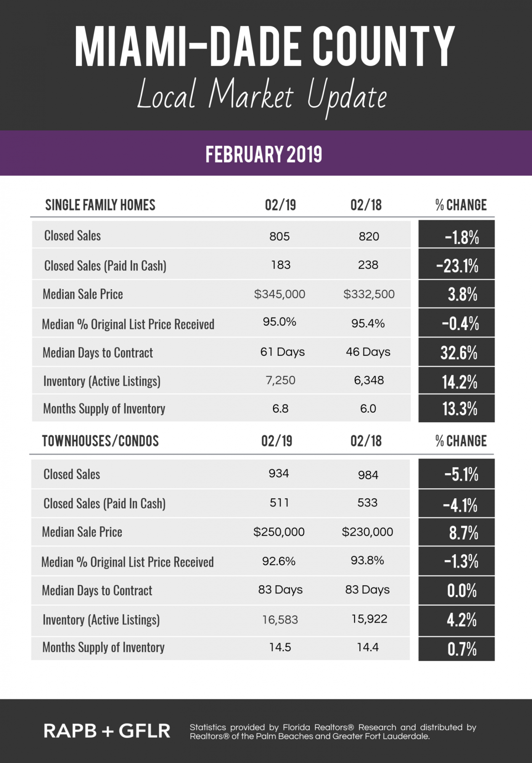Click the Miami-Dade County title
532x763 pixels.
(265, 47)
